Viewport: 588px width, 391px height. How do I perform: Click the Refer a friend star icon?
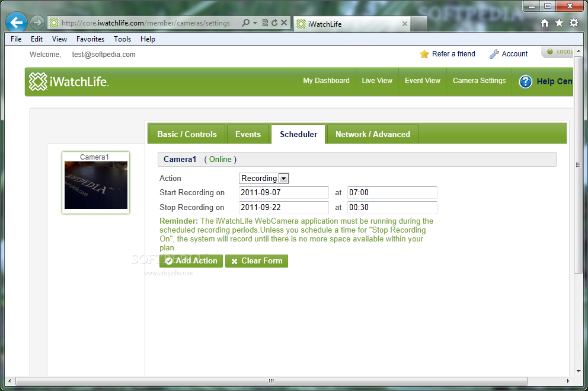[x=424, y=54]
